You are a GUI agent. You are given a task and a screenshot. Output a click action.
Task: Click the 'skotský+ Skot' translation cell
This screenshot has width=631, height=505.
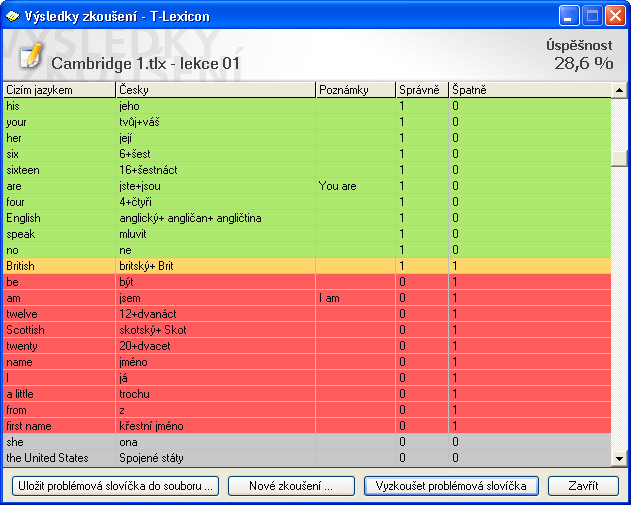click(216, 330)
